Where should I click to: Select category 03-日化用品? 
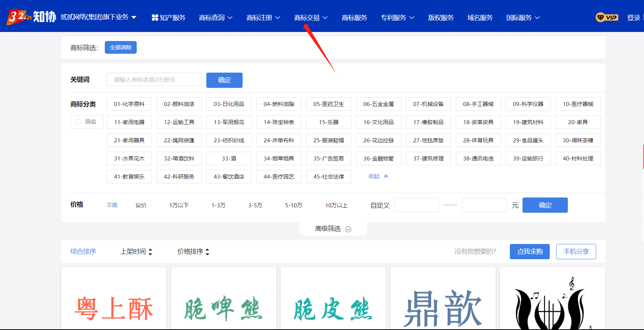pos(229,104)
